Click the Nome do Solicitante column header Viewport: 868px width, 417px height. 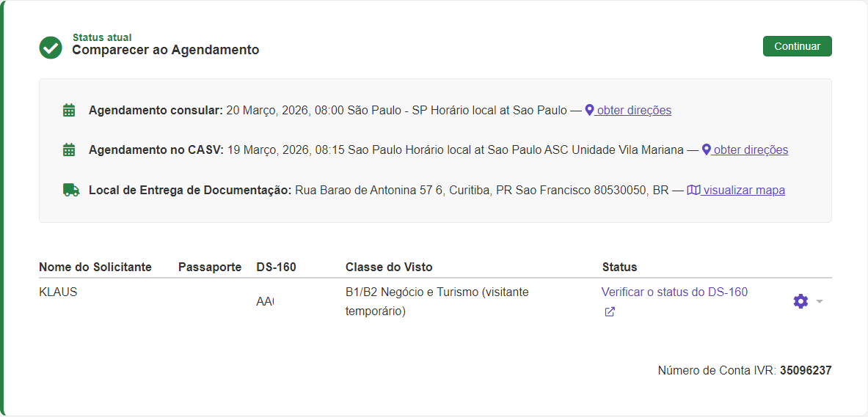(x=95, y=267)
